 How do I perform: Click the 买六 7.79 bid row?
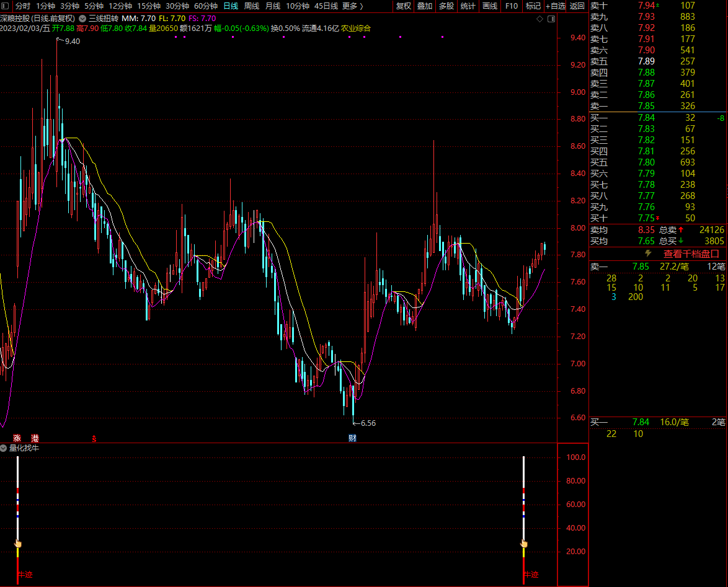click(x=657, y=174)
